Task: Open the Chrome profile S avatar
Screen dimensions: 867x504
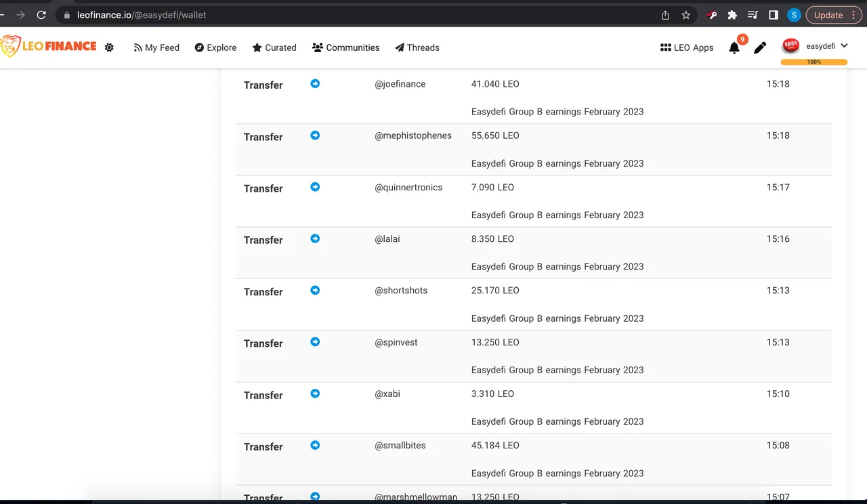Action: click(794, 15)
